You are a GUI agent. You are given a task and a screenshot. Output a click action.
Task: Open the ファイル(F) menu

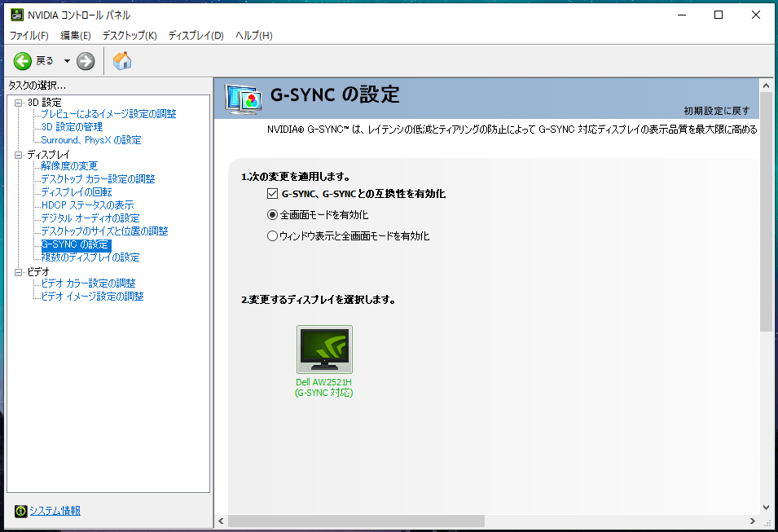(x=29, y=35)
